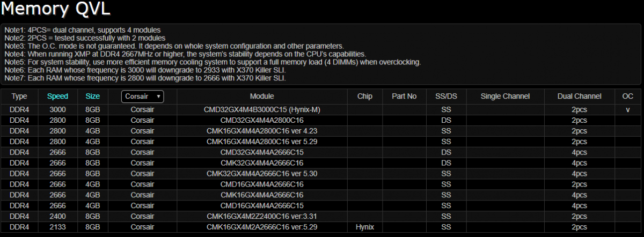644x237 pixels.
Task: Select module CMD32GX4M4A2800C16
Action: coord(262,120)
